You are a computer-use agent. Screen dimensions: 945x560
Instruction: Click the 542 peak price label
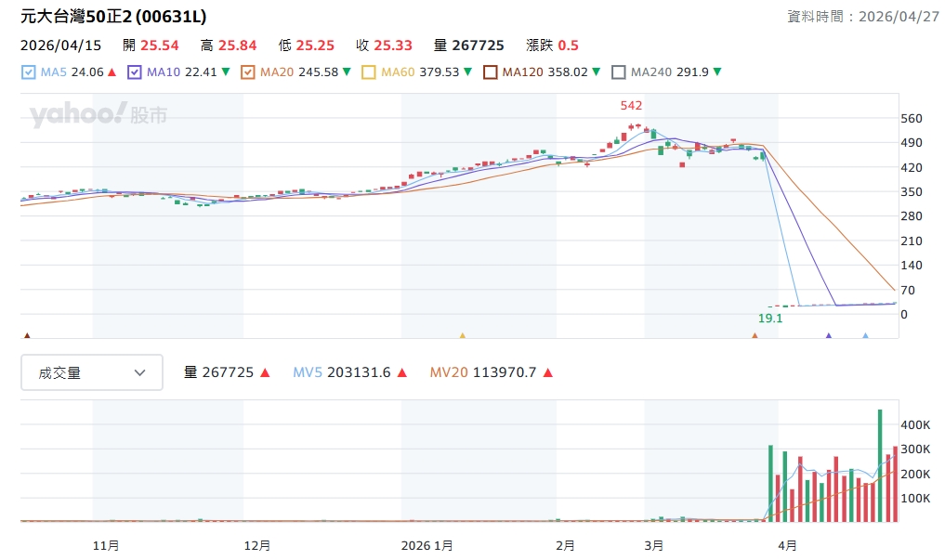click(631, 106)
